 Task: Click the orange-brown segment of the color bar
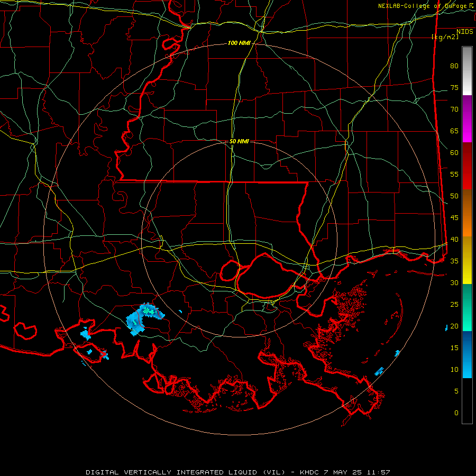pyautogui.click(x=467, y=213)
